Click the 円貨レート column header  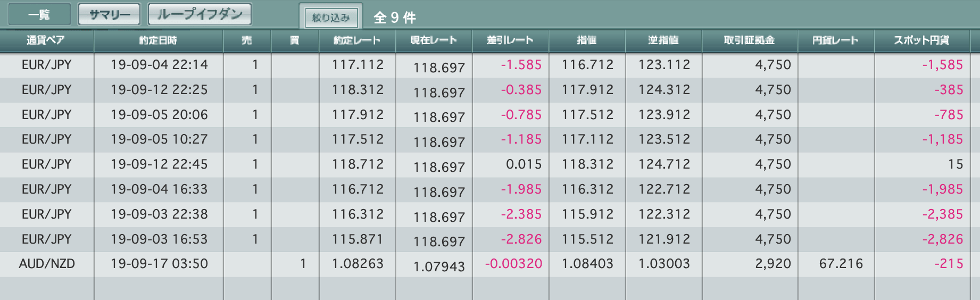[836, 40]
